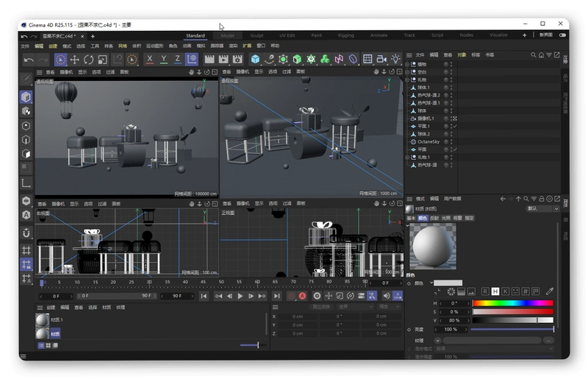The height and width of the screenshot is (379, 588).
Task: Toggle visibility dots for 摄像机.1 object
Action: pos(451,118)
